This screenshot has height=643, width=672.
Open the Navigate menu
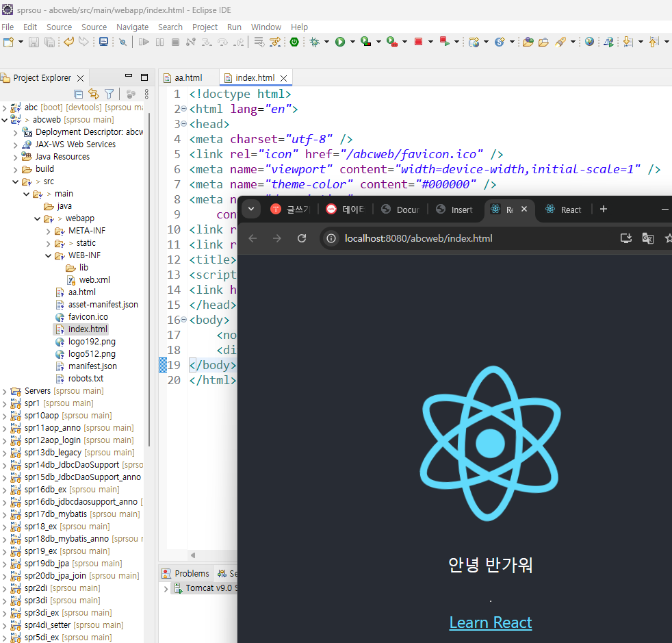point(133,27)
